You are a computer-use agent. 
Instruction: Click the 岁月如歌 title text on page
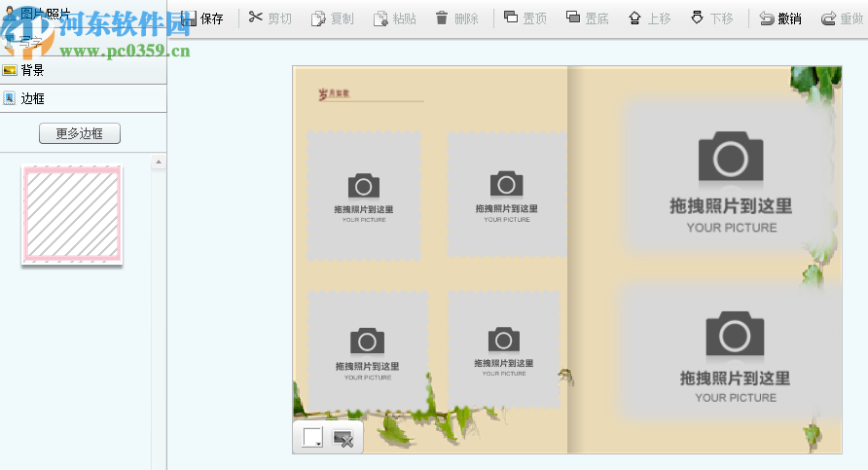tap(334, 94)
